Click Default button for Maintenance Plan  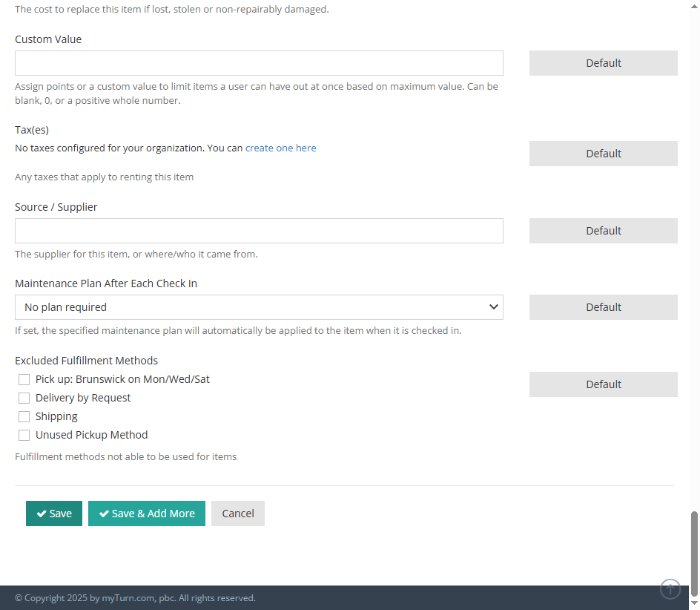(x=604, y=307)
